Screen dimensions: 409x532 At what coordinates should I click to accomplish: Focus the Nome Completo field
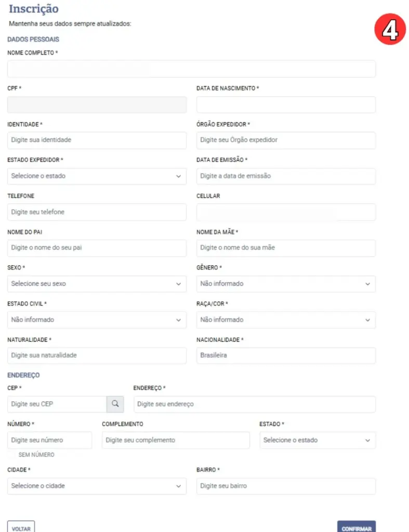[x=191, y=69]
